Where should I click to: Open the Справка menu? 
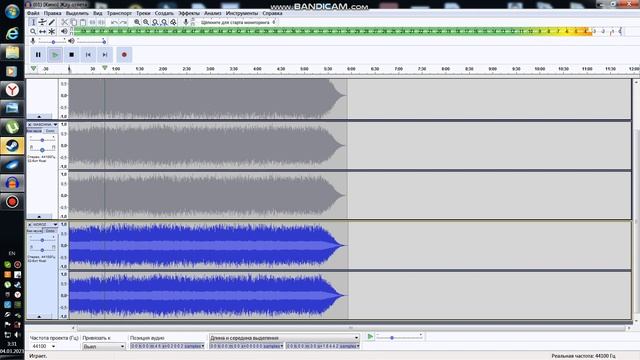click(x=272, y=13)
